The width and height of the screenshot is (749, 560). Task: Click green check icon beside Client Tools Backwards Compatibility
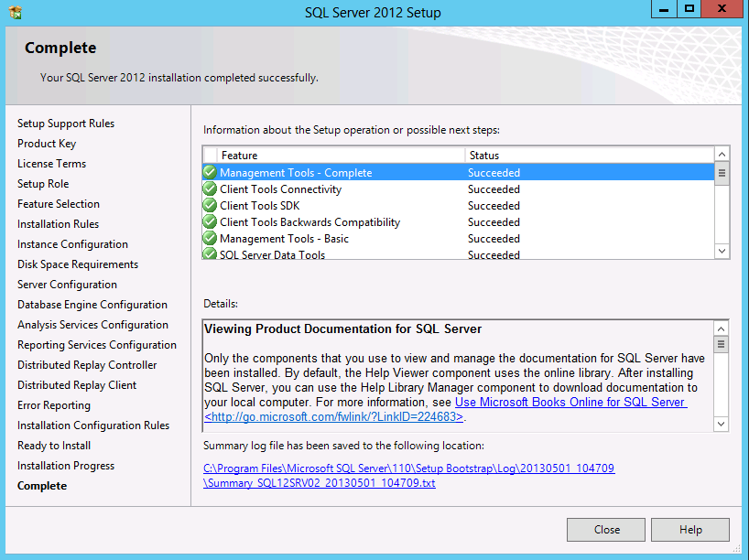210,222
